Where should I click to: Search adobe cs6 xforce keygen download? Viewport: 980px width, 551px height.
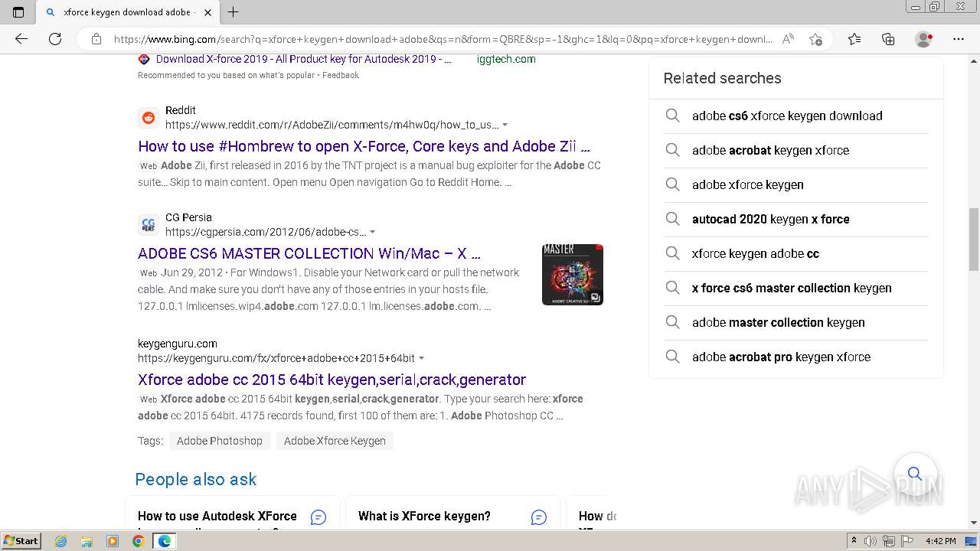[795, 116]
